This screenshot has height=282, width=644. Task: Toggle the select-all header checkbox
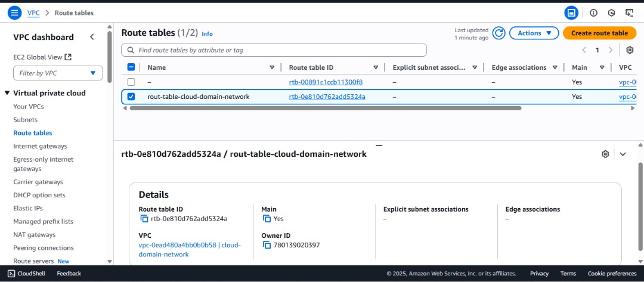pos(131,67)
